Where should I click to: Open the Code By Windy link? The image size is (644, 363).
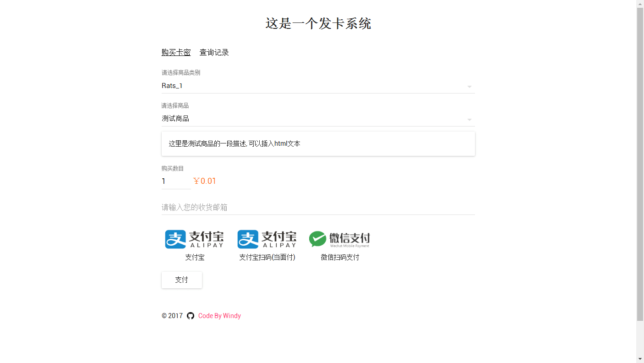tap(219, 316)
